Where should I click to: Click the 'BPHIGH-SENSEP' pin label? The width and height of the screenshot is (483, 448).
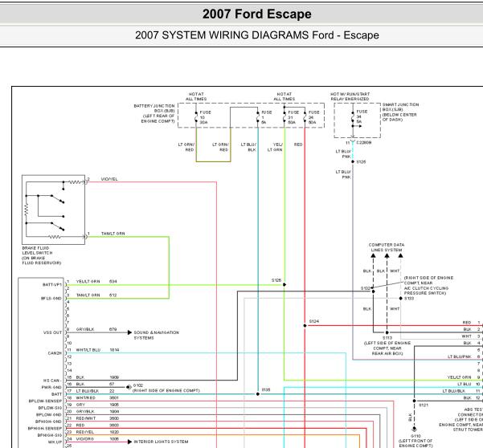point(45,429)
